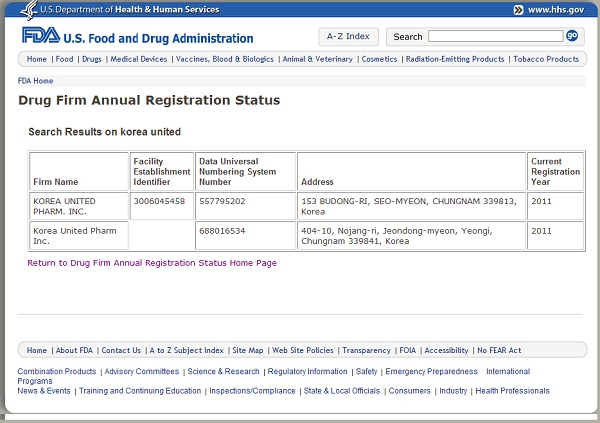Open Contact Us in footer
This screenshot has width=600, height=423.
point(121,350)
